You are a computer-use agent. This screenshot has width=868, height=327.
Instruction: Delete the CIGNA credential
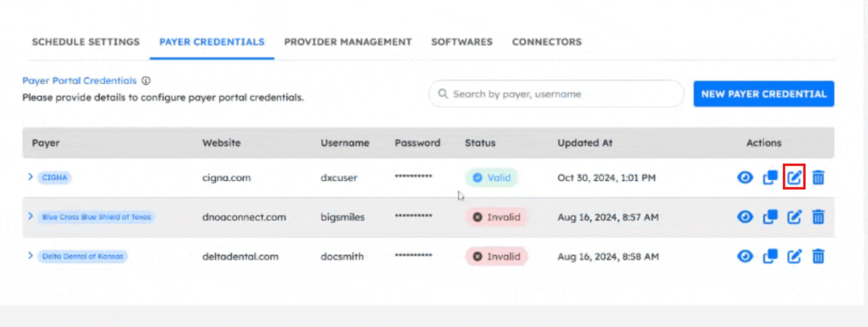coord(818,177)
